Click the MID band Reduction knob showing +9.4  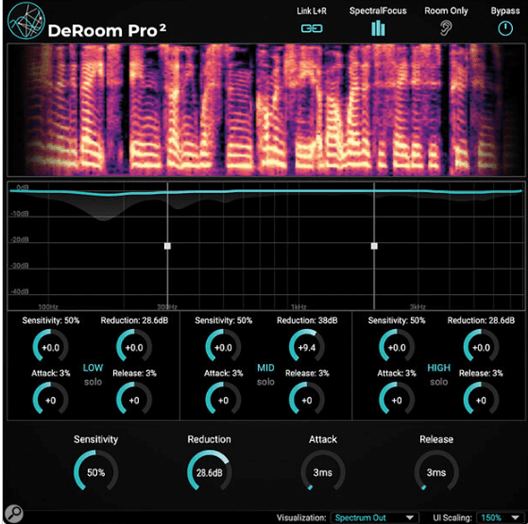[307, 347]
